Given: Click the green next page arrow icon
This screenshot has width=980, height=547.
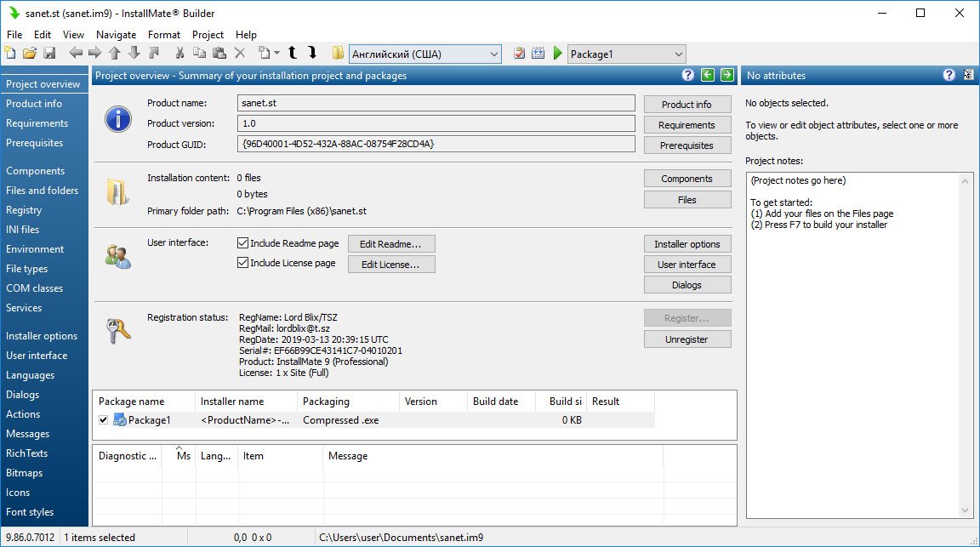Looking at the screenshot, I should [726, 75].
